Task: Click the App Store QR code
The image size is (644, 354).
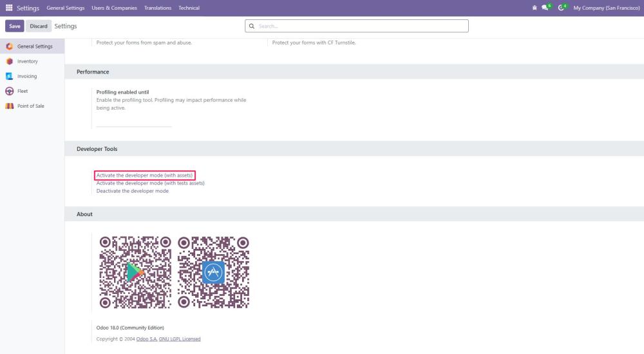Action: tap(213, 272)
